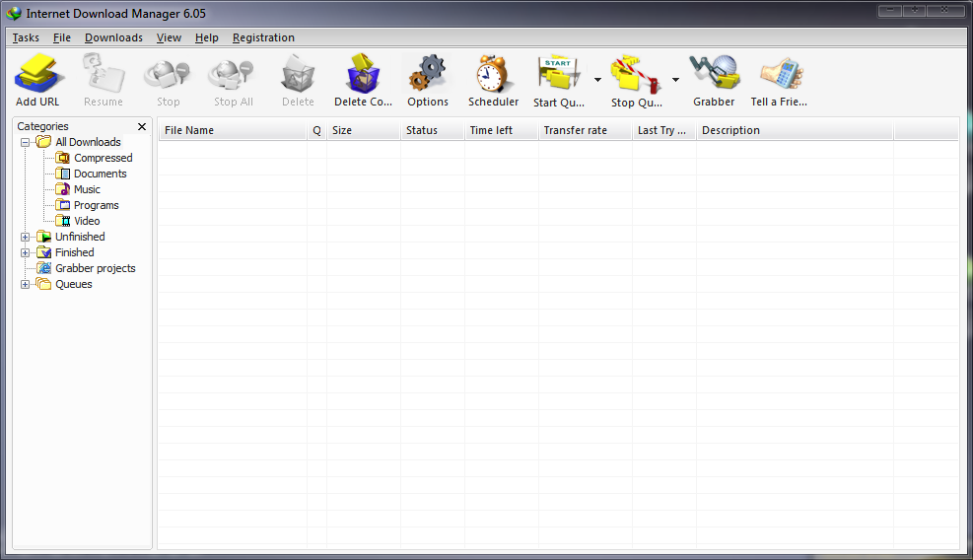
Task: Open the View menu
Action: 169,37
